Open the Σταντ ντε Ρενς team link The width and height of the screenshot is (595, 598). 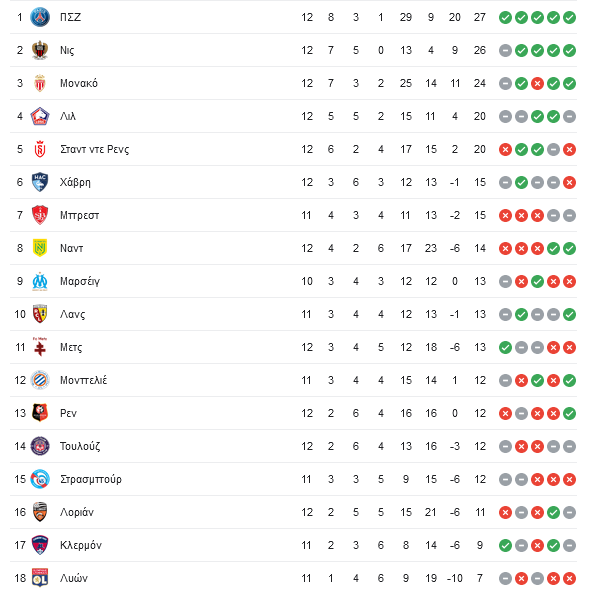pyautogui.click(x=95, y=149)
